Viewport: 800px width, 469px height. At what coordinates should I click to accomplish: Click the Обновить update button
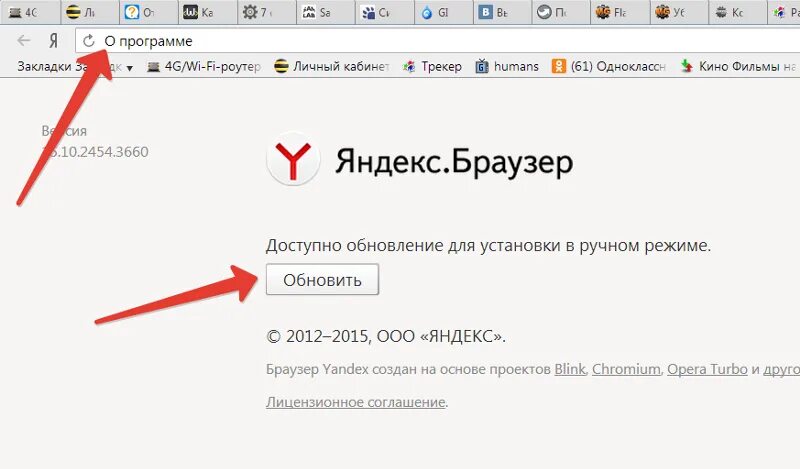point(322,280)
